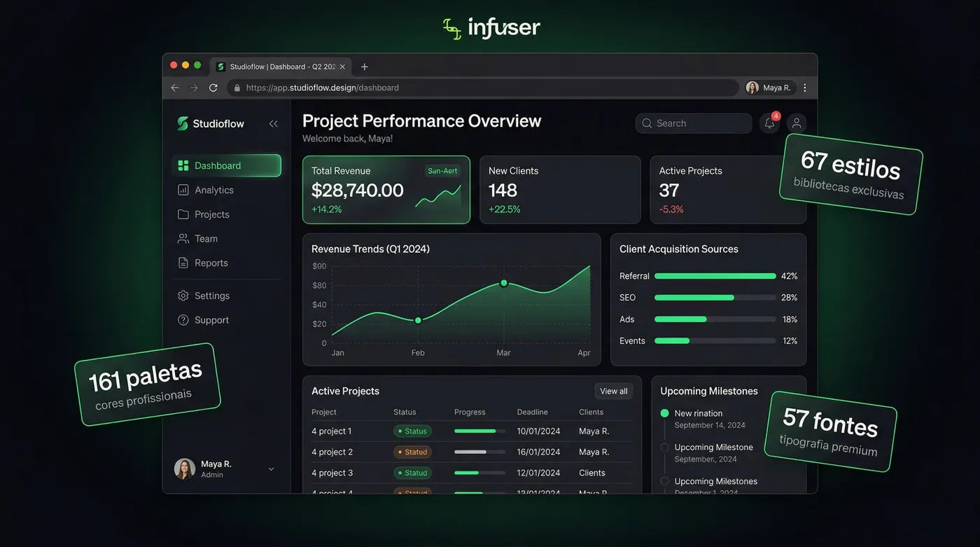The image size is (980, 547).
Task: Click the February data point on chart
Action: click(x=418, y=320)
